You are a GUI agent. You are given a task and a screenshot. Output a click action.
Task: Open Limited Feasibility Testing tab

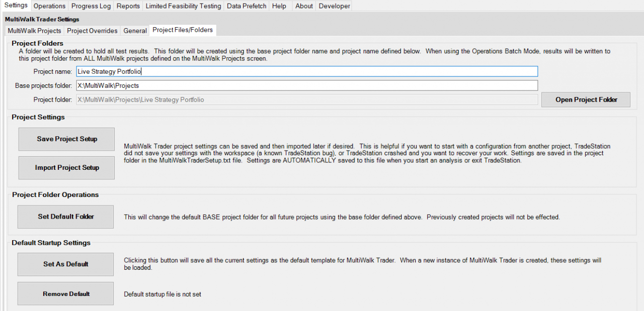tap(183, 6)
